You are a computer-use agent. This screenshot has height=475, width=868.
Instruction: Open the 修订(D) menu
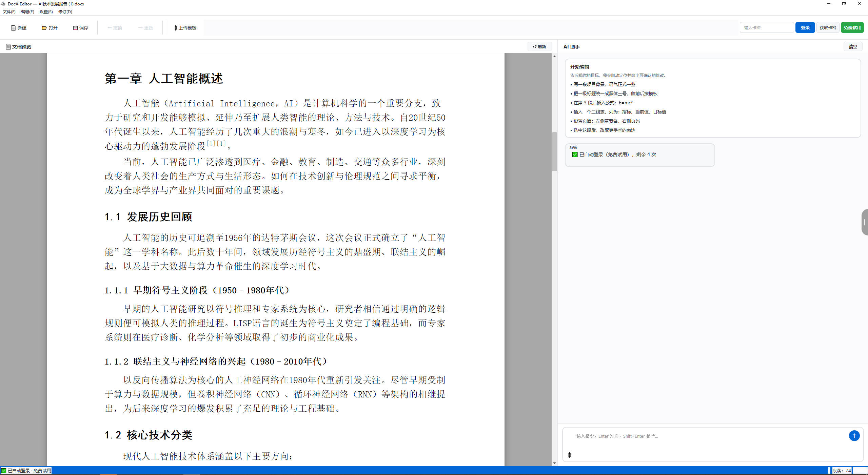65,12
